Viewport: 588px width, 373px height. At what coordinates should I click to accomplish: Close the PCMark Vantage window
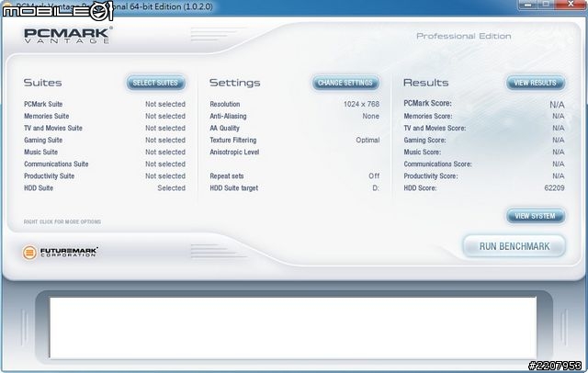[571, 5]
